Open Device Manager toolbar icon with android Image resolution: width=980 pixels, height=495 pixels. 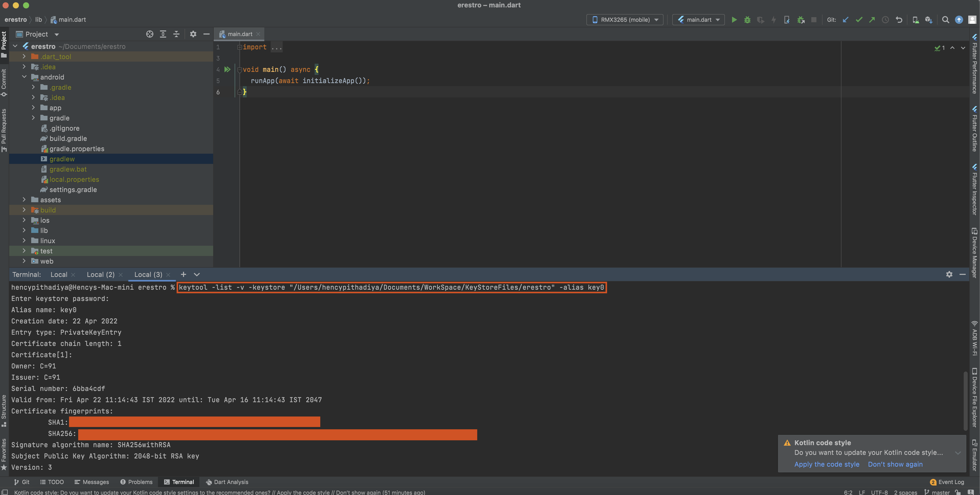point(915,20)
